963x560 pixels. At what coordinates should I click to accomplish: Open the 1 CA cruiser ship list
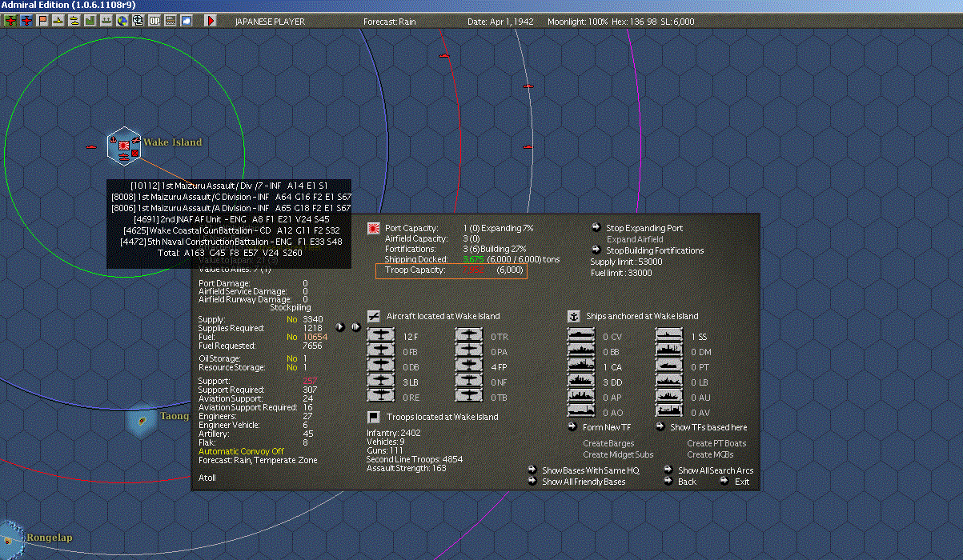tap(581, 366)
